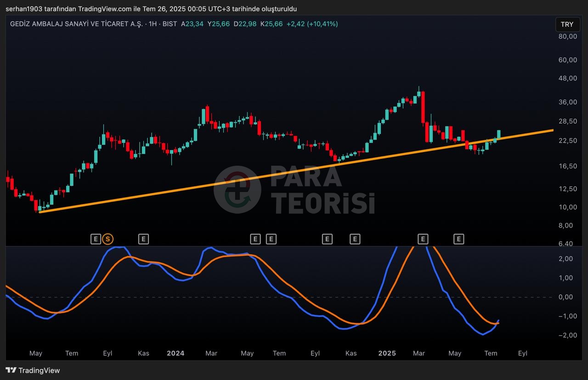The image size is (588, 380).
Task: Click the E marker just above Kas 2024 label
Action: 355,239
